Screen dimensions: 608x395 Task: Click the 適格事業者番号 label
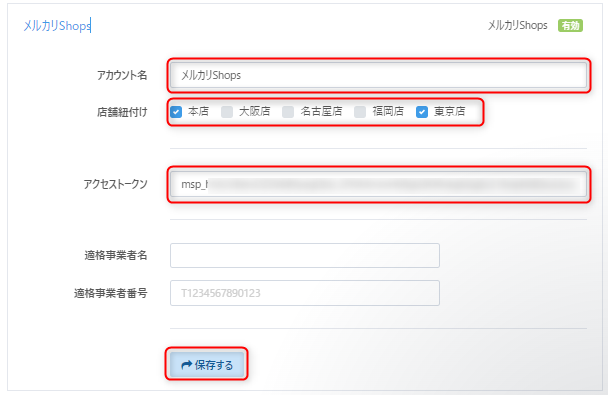click(111, 293)
